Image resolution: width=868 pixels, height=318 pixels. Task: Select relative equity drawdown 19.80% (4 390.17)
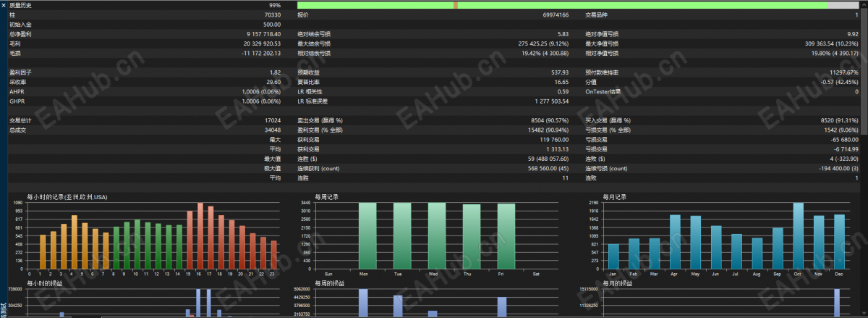click(834, 53)
